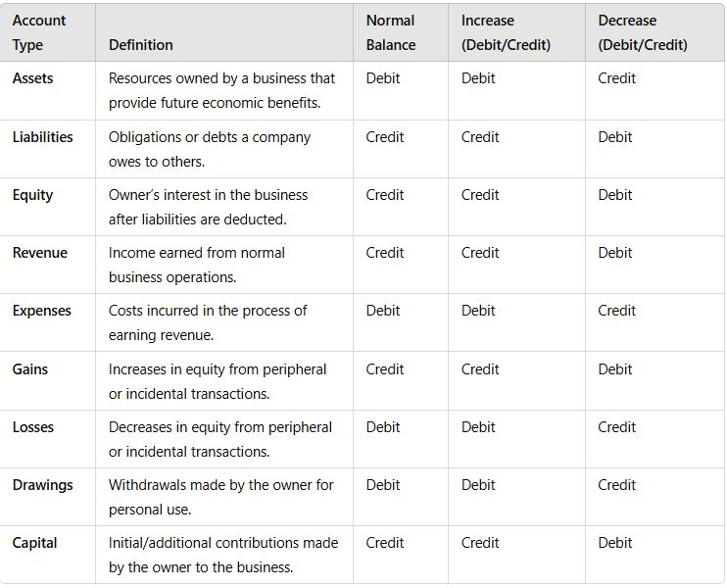Click the Capital definition about contributions

223,555
